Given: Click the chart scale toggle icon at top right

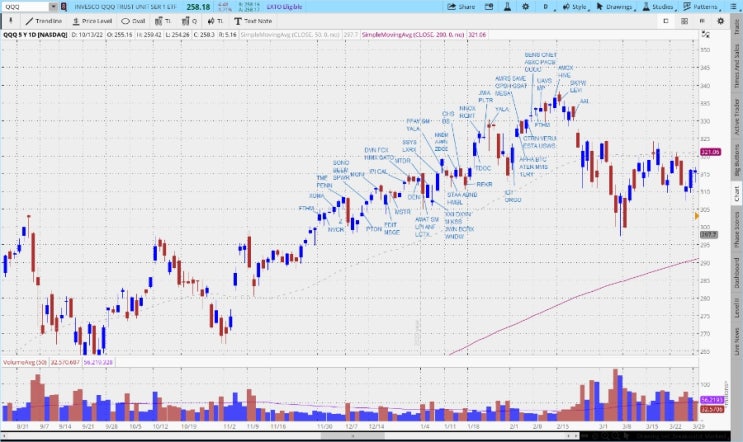Looking at the screenshot, I should pos(706,35).
